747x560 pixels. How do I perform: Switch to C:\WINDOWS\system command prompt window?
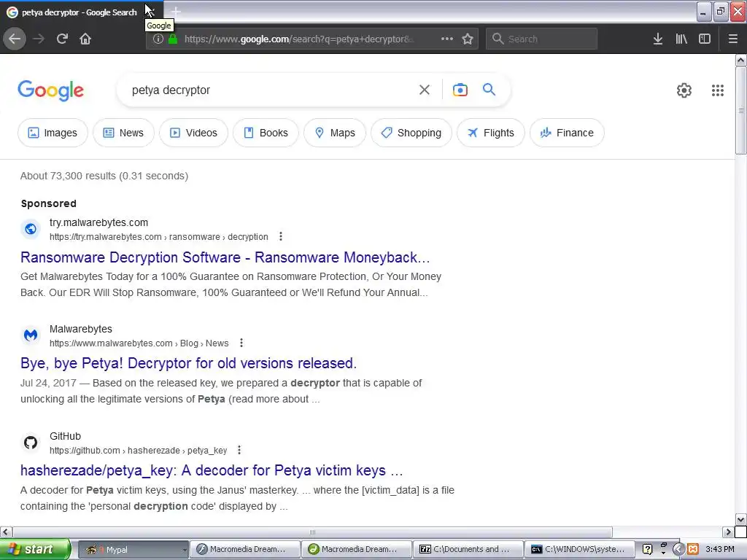click(579, 550)
